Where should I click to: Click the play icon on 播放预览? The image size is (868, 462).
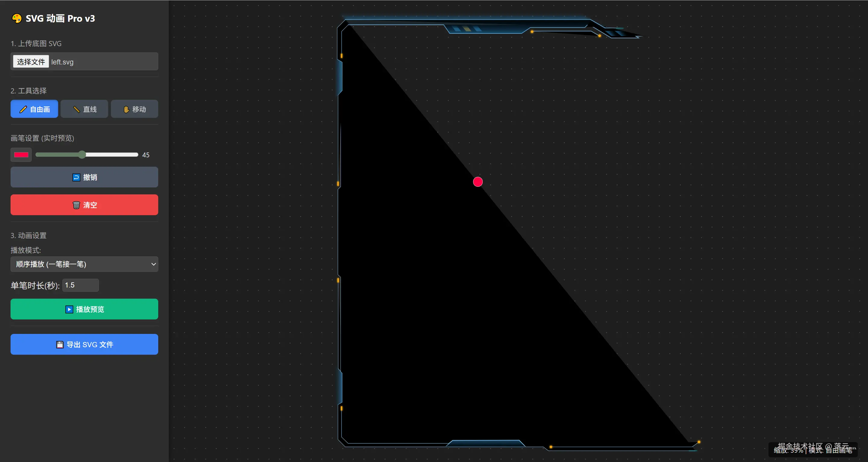(69, 309)
